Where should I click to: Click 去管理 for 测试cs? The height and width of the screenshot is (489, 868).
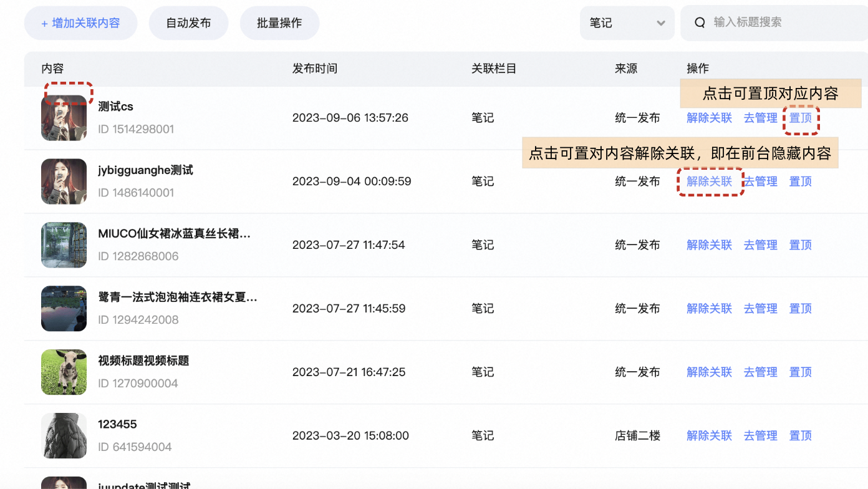tap(761, 118)
